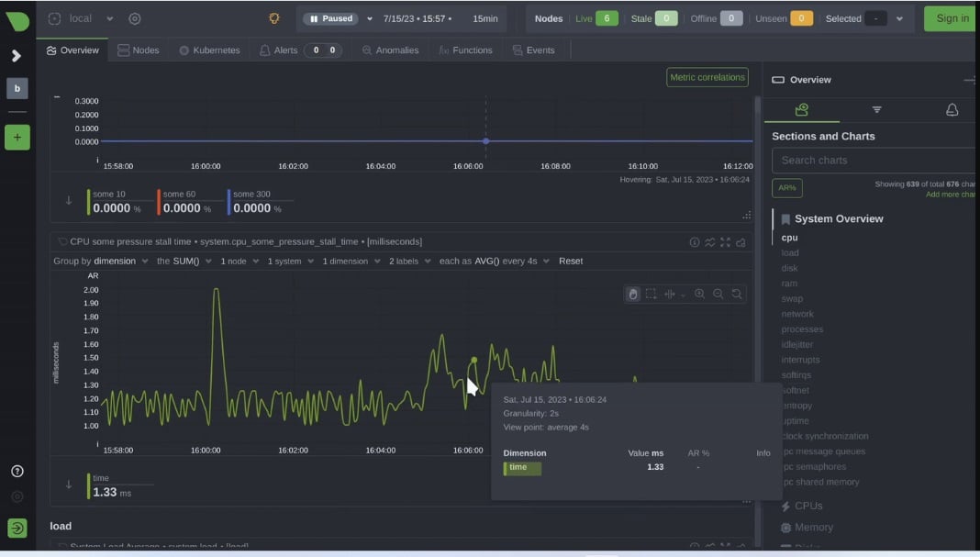The height and width of the screenshot is (557, 980).
Task: Add a new space with plus icon
Action: 17,138
